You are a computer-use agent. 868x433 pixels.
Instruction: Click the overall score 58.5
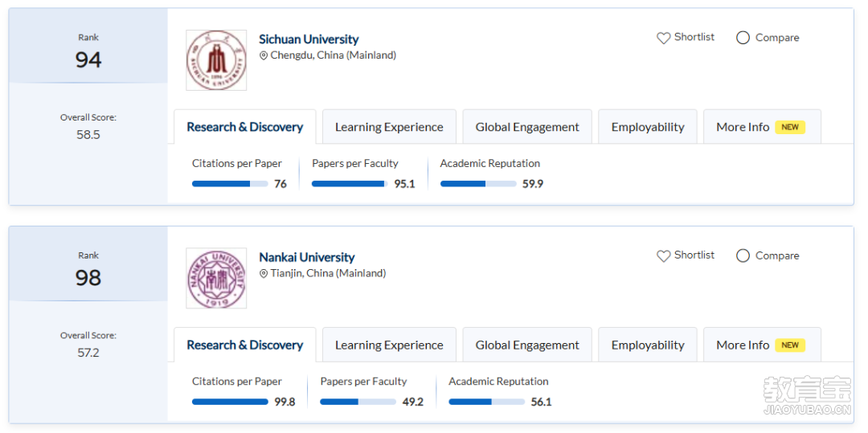88,134
